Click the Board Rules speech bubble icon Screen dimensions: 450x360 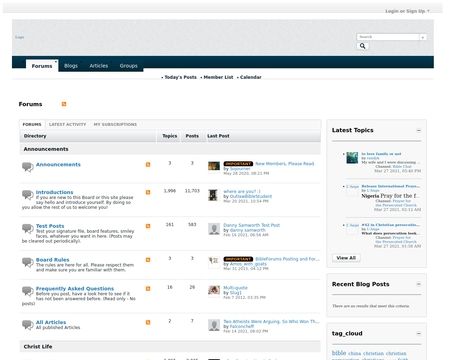28,262
